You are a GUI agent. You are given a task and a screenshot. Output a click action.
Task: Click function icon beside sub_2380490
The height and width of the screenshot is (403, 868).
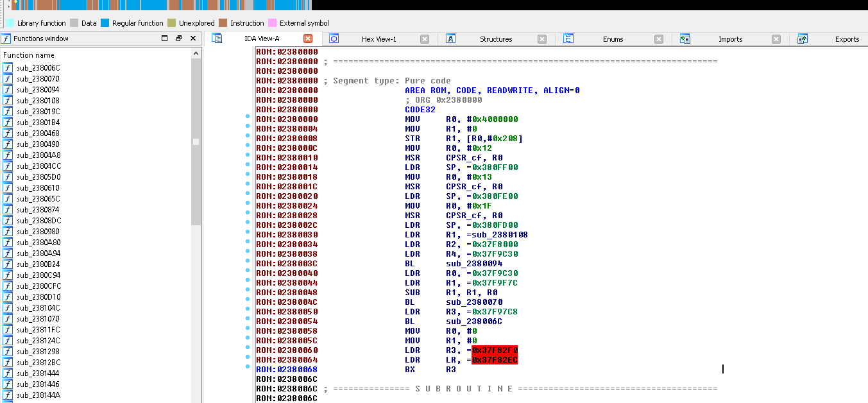8,144
